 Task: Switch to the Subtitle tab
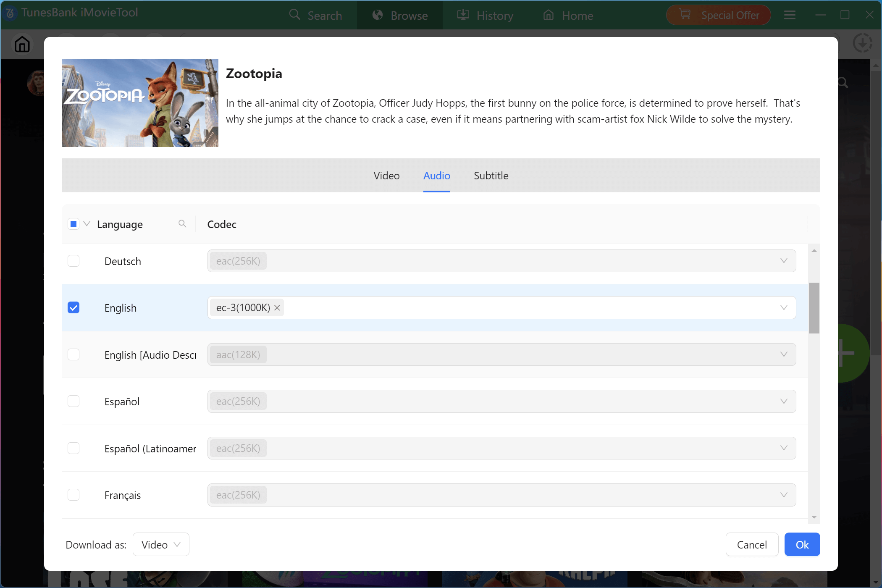[491, 176]
